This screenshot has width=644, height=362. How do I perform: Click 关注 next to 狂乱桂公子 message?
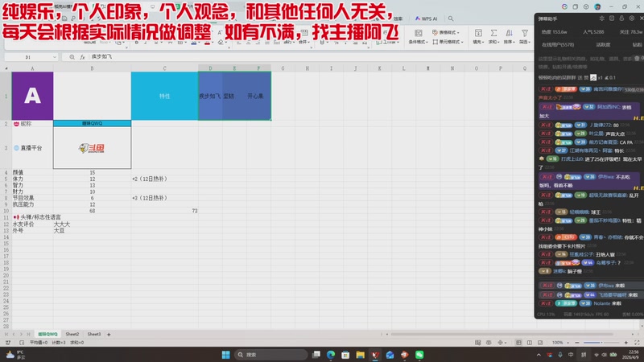pos(546,254)
